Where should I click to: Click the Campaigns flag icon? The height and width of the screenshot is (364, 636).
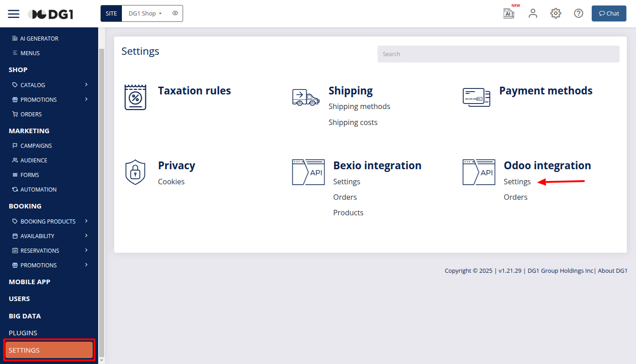15,146
